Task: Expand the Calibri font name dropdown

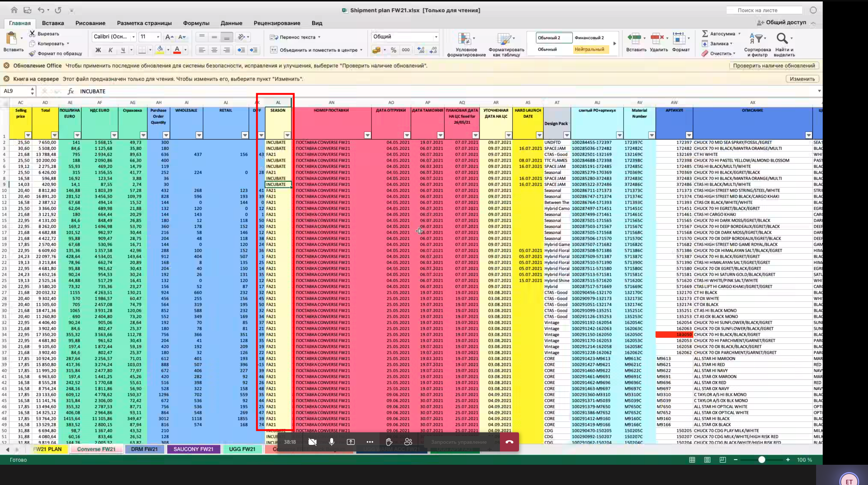Action: 133,37
